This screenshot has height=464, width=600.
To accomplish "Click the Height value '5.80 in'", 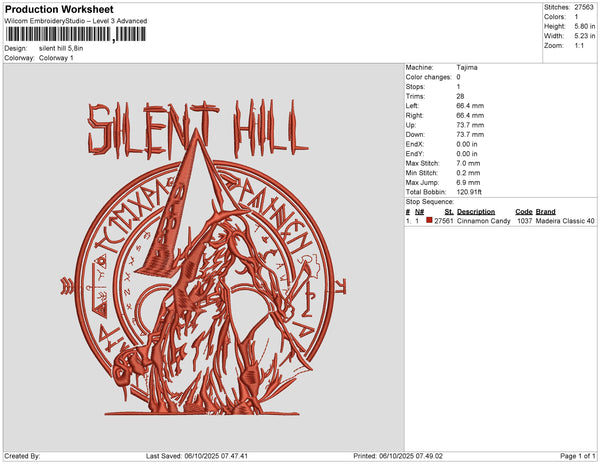I will (x=584, y=26).
